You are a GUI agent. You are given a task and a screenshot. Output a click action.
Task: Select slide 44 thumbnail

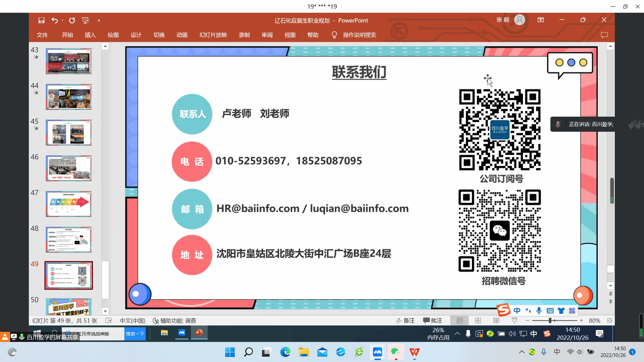69,97
